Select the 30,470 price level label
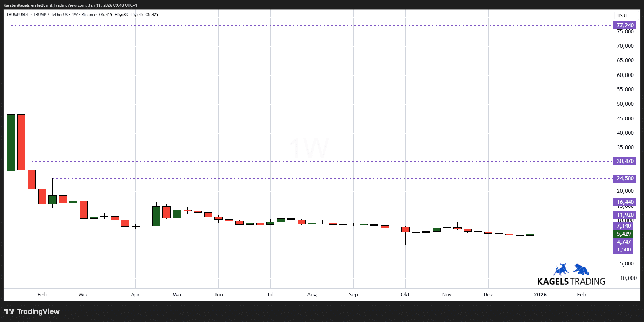 pyautogui.click(x=625, y=161)
